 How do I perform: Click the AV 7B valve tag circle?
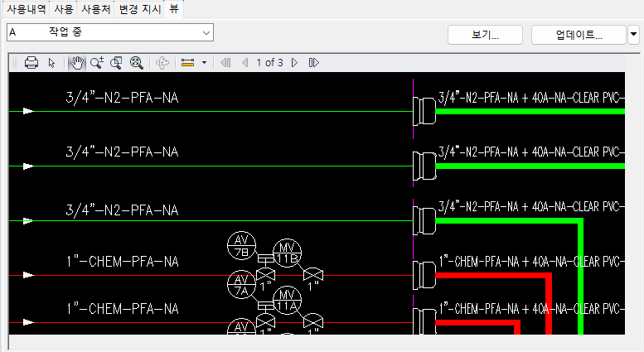[241, 245]
